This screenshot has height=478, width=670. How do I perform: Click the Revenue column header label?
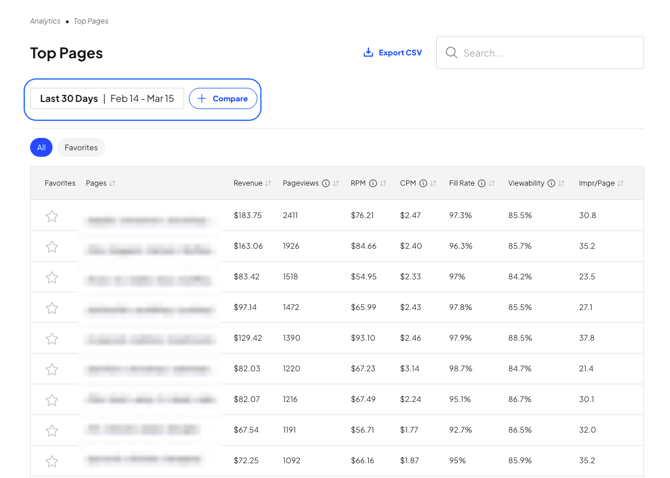[x=248, y=183]
